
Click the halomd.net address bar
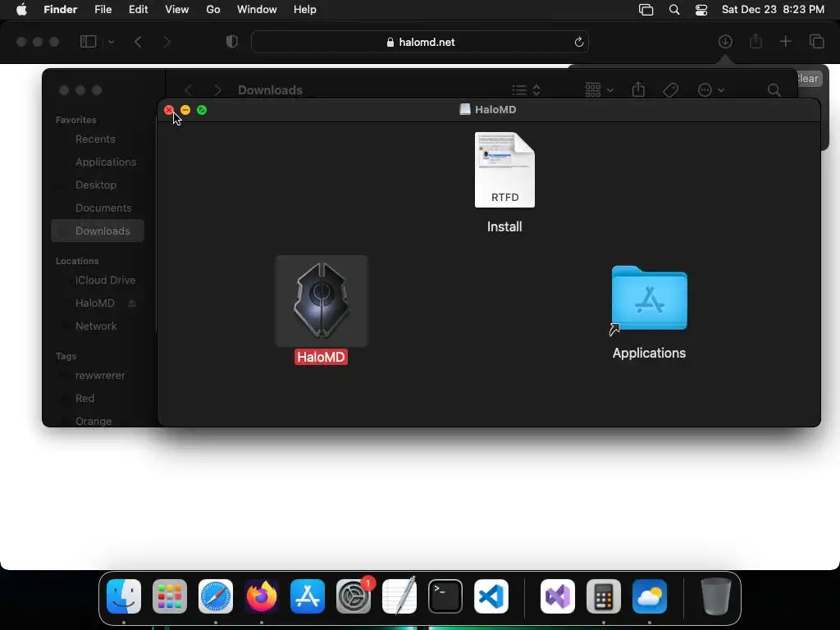(420, 42)
